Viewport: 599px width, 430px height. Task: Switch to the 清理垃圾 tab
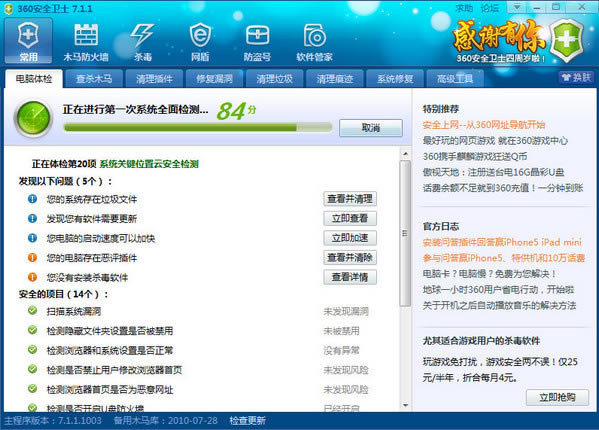click(x=274, y=79)
